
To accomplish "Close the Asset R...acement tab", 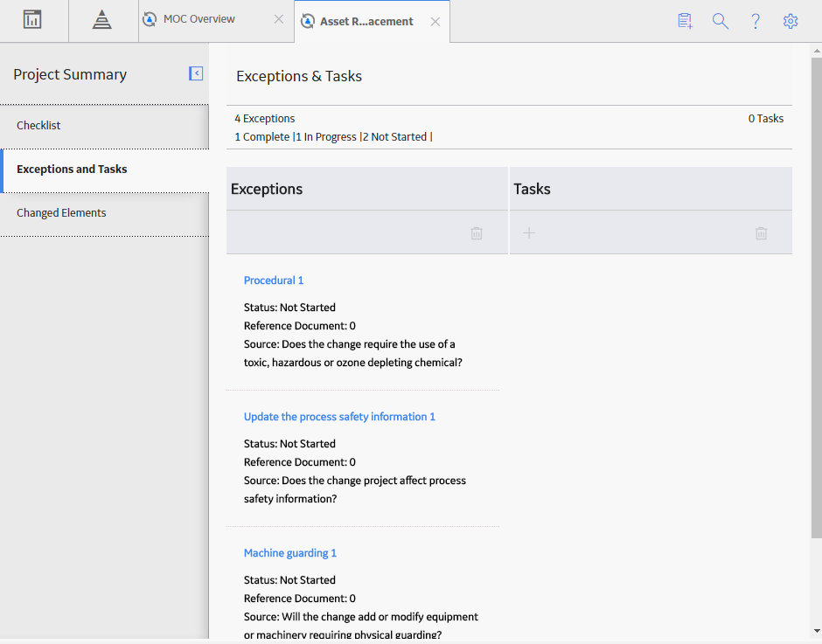I will click(x=435, y=22).
